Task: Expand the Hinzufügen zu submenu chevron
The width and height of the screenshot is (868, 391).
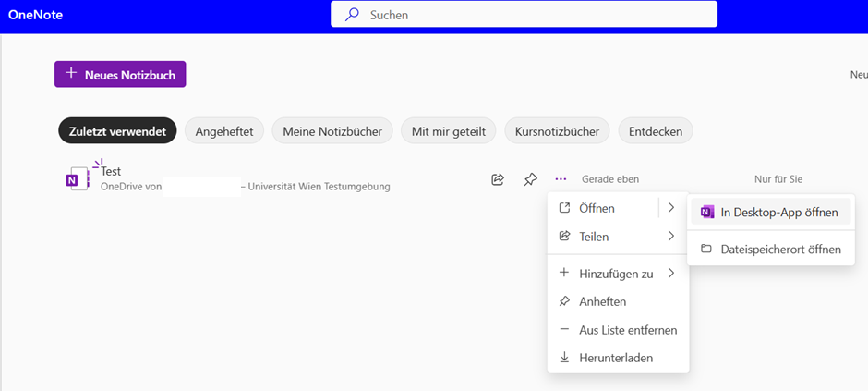Action: tap(671, 274)
